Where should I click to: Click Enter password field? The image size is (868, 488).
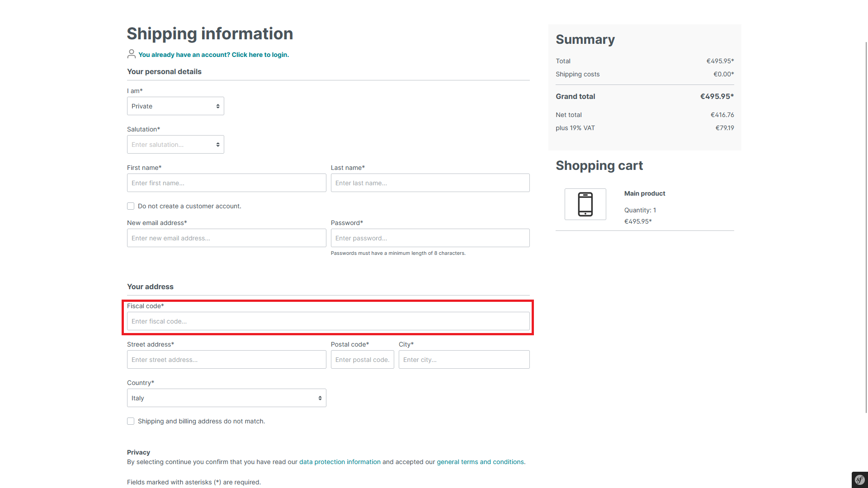[430, 238]
